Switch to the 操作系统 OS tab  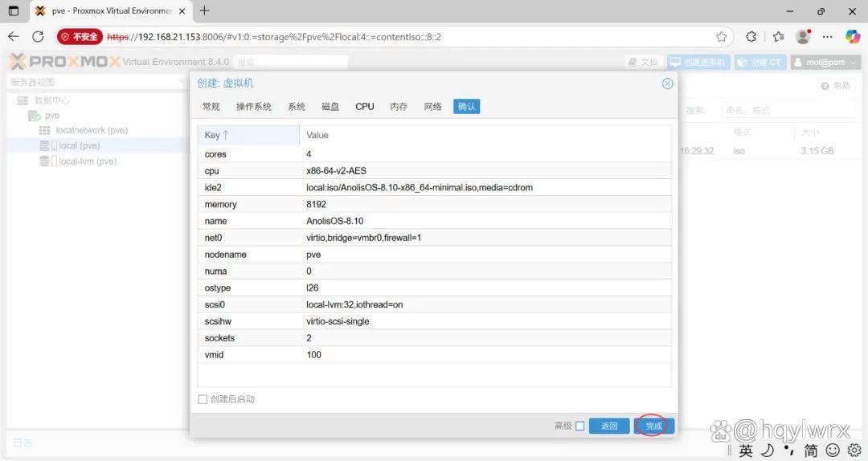[x=253, y=107]
